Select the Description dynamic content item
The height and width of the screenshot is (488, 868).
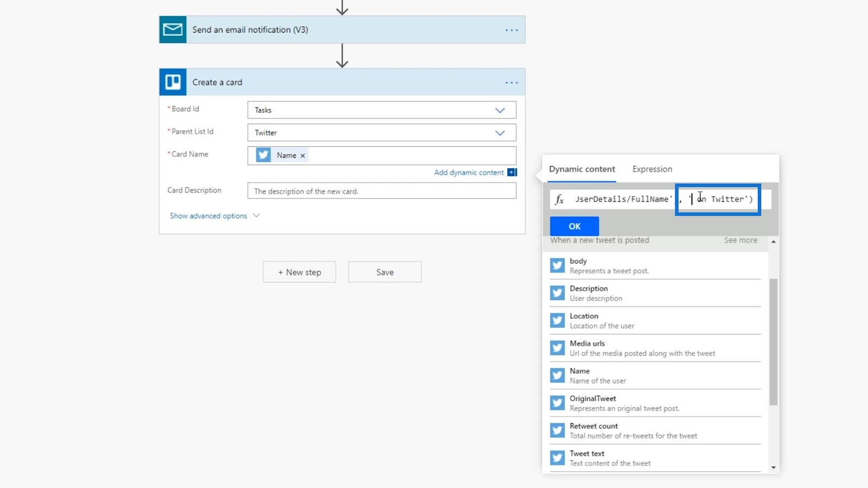tap(655, 293)
